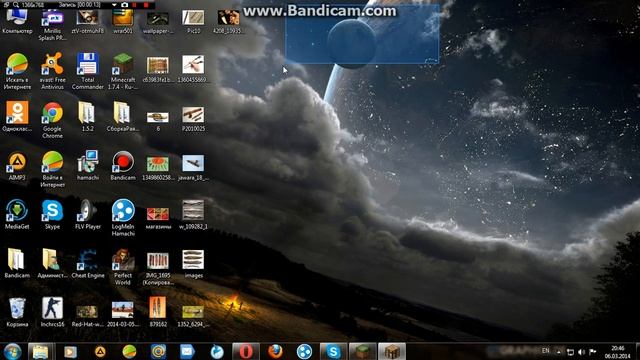Open Bandicam recording bar dropdown arrow

(114, 5)
